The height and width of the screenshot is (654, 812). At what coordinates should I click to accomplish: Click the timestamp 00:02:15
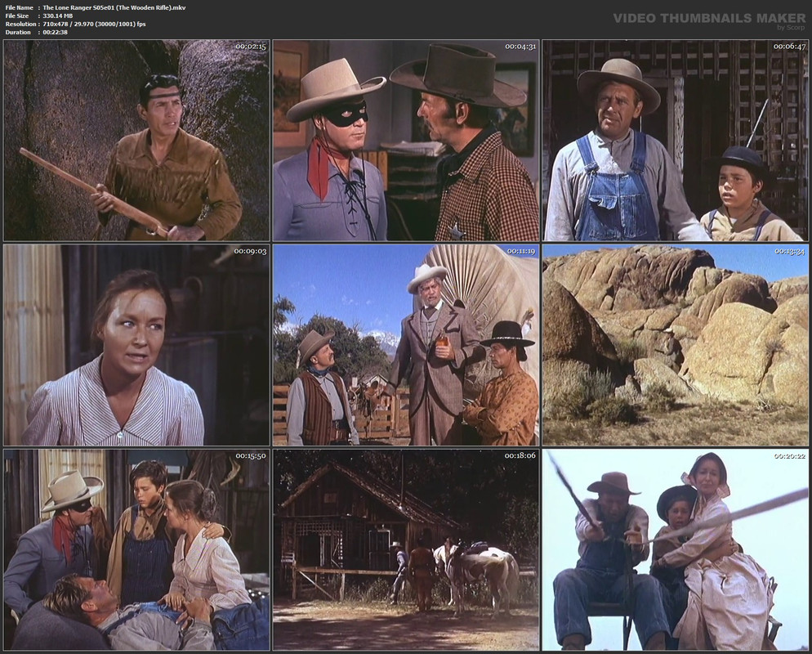251,47
